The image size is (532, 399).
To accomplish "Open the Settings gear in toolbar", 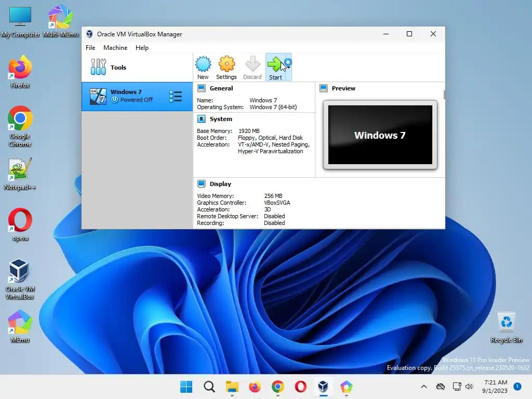I will pyautogui.click(x=227, y=67).
